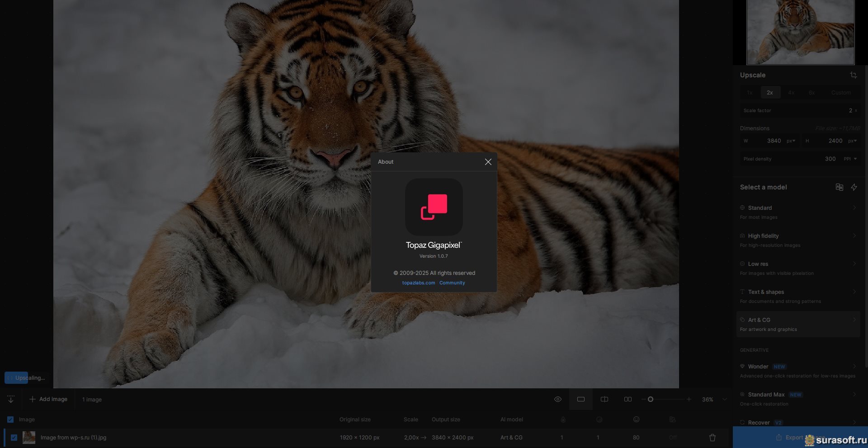Choose the Low res model
Viewport: 868px width, 448px height.
[x=798, y=269]
